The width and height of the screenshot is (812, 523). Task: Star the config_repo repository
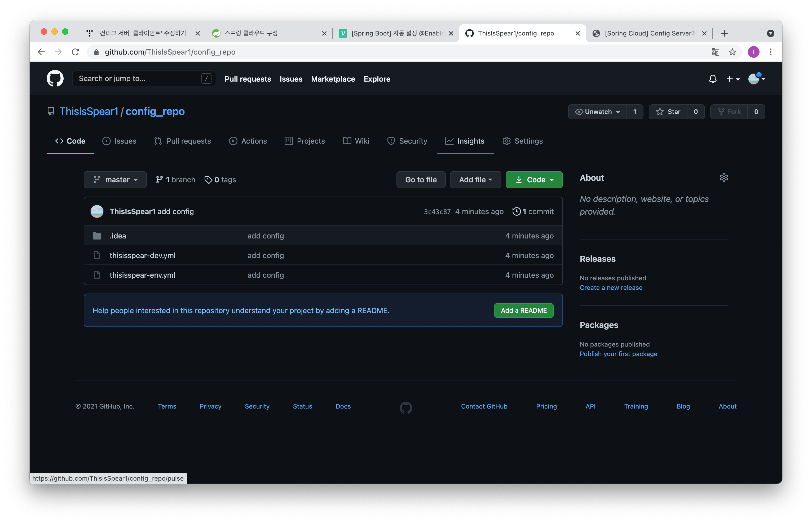tap(668, 112)
